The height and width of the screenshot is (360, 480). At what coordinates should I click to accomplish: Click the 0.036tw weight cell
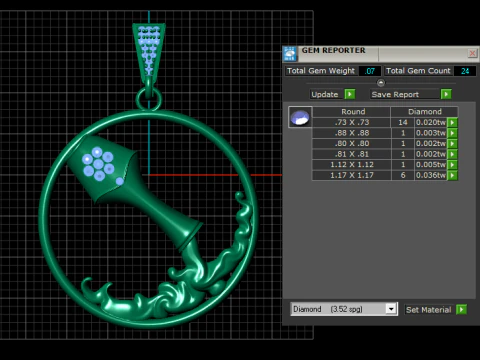[x=431, y=175]
